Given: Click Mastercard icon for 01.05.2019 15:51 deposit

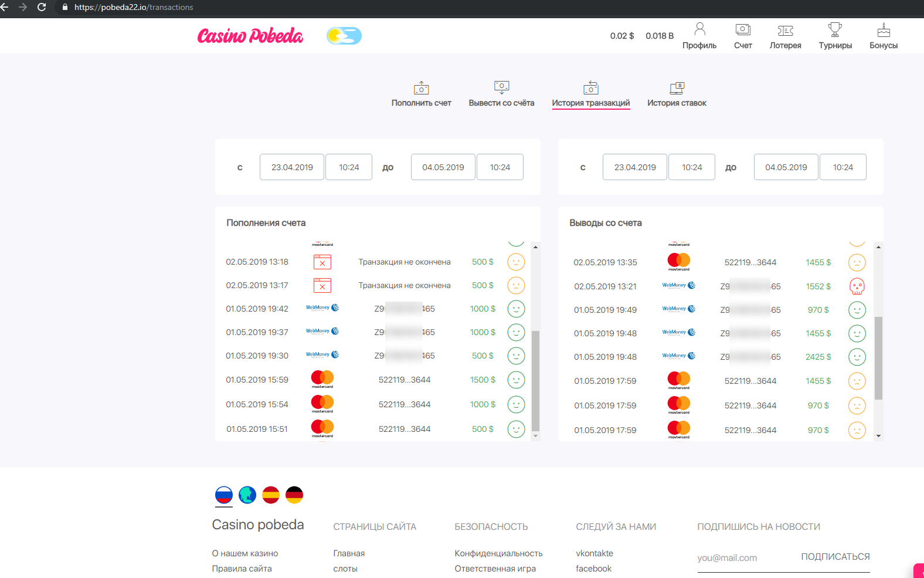Looking at the screenshot, I should point(322,428).
